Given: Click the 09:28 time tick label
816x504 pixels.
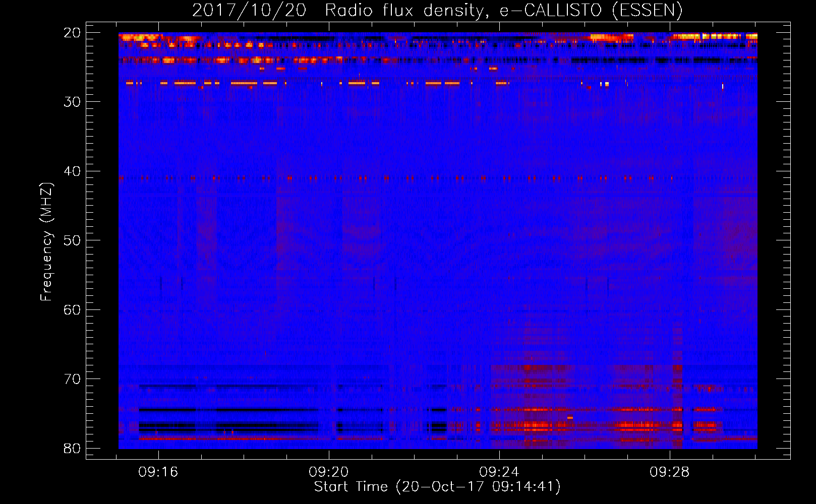Looking at the screenshot, I should pos(670,472).
